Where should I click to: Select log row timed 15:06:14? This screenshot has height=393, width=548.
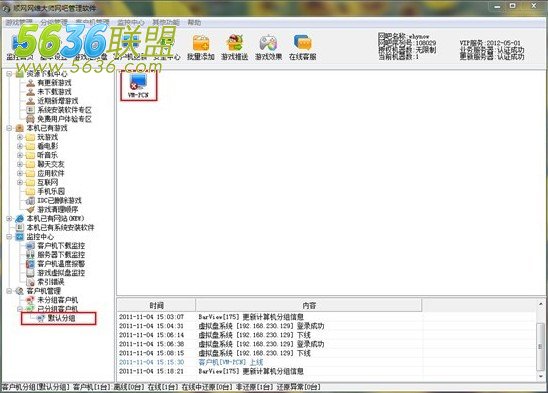pos(326,335)
